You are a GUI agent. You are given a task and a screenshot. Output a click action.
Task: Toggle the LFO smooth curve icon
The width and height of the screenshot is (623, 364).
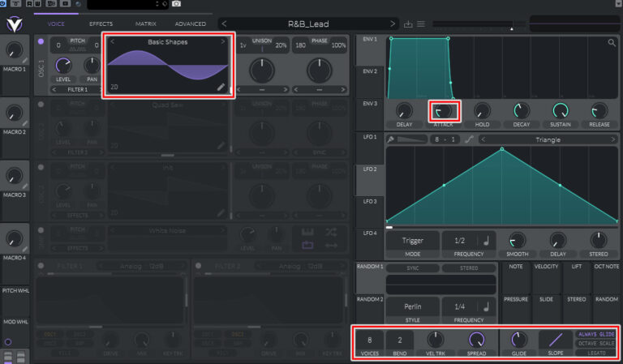point(470,139)
